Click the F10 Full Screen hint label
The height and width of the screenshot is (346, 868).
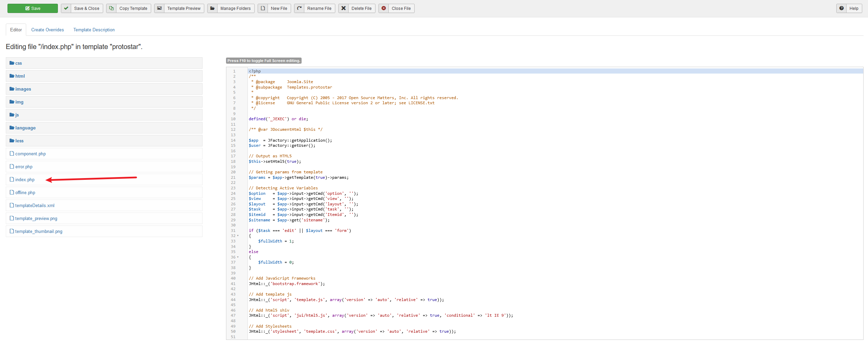[264, 61]
